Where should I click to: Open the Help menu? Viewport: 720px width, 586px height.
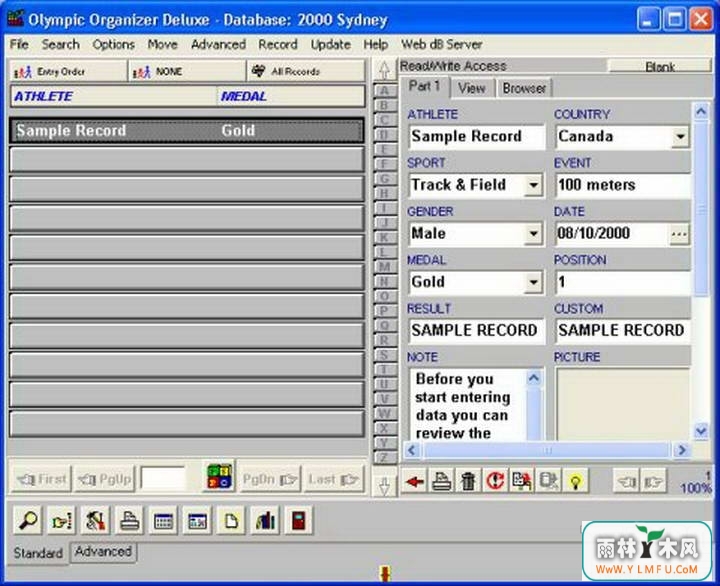[x=376, y=45]
